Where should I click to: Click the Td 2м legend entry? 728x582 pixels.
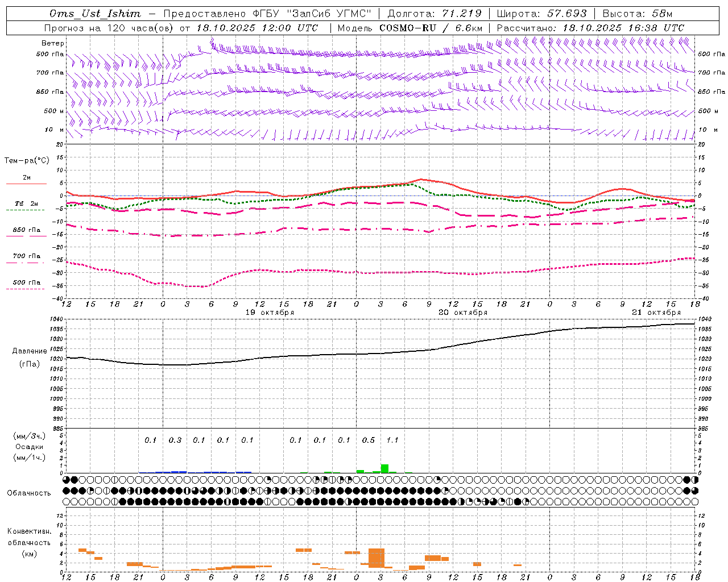pos(26,203)
